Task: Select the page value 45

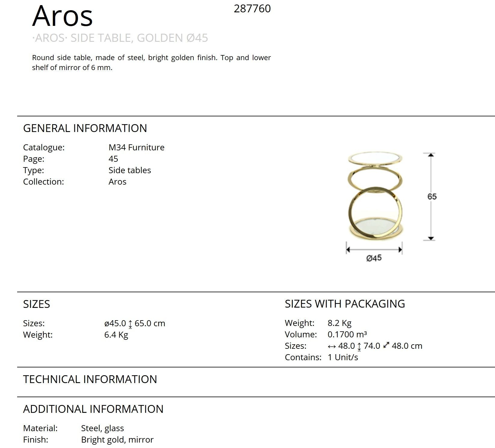Action: click(x=113, y=159)
